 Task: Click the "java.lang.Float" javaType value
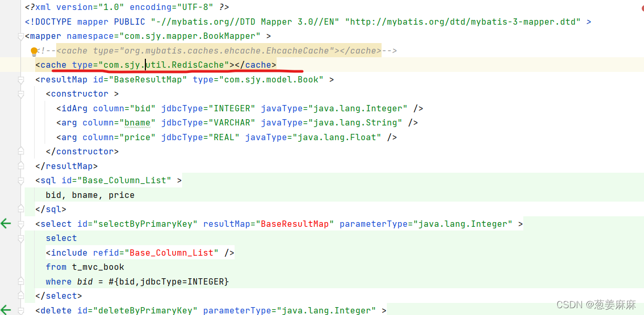coord(337,138)
